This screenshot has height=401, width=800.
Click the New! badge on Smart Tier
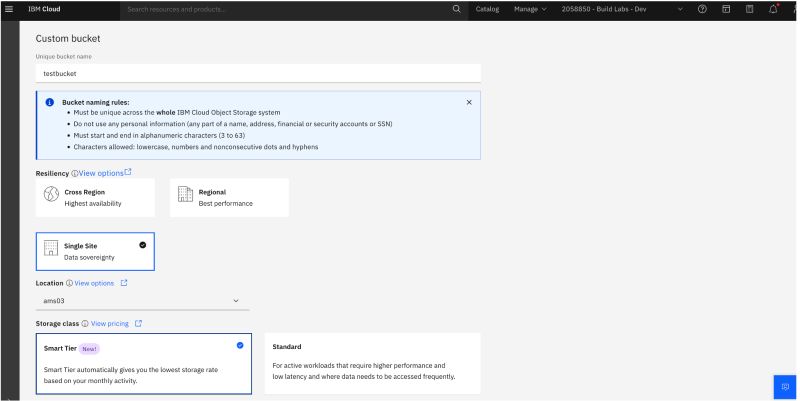pyautogui.click(x=89, y=349)
